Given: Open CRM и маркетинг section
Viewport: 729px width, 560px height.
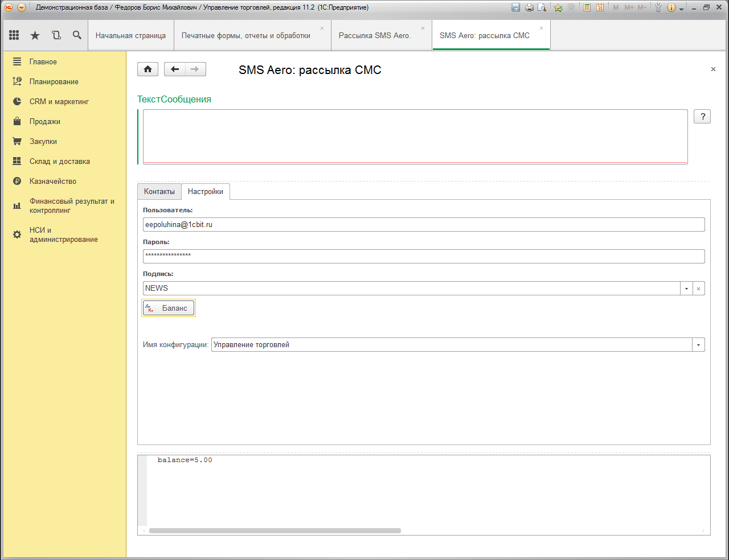Looking at the screenshot, I should (x=64, y=101).
